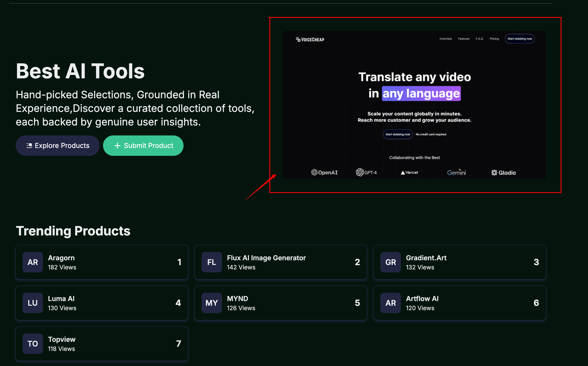588x366 pixels.
Task: Click rank number 3 on Gradient.Art card
Action: (x=536, y=262)
